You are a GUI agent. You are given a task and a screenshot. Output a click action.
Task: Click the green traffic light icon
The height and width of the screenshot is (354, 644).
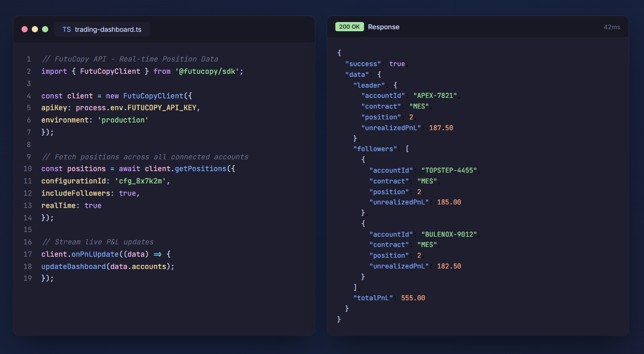coord(45,29)
